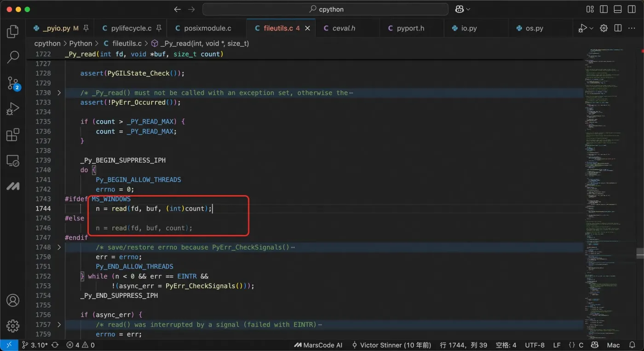The height and width of the screenshot is (351, 644).
Task: Expand the folded comment on line 1730
Action: 59,93
